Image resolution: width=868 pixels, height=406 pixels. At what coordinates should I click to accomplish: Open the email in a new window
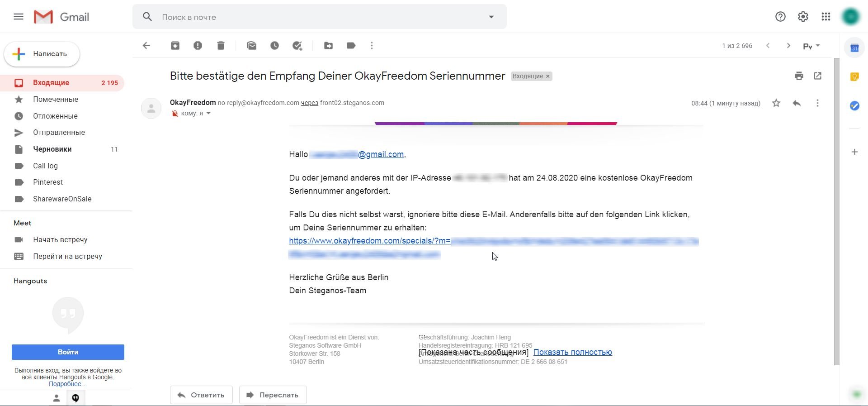[x=817, y=76]
